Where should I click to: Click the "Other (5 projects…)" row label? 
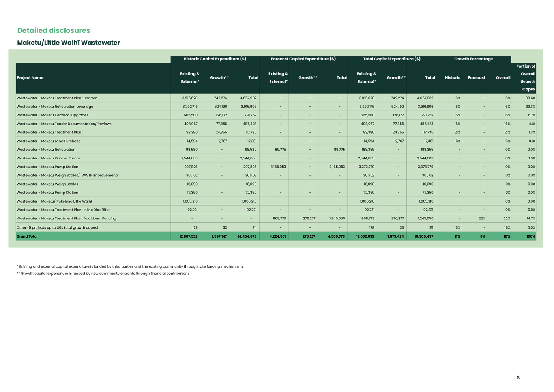(57, 227)
